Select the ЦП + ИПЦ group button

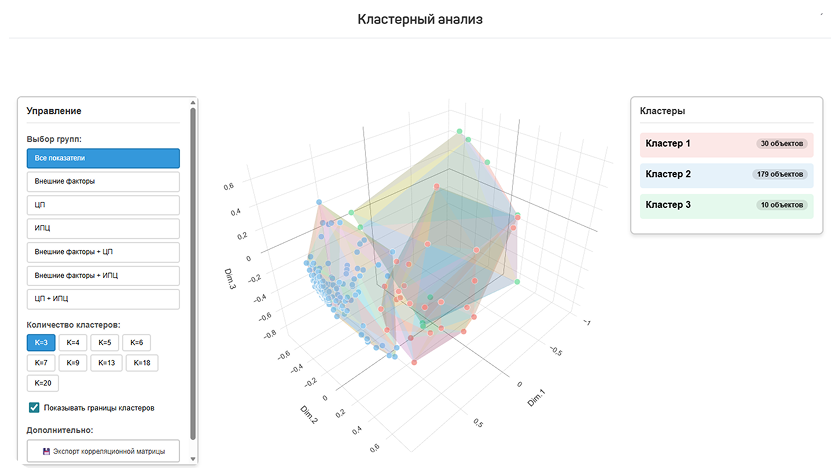pos(103,299)
